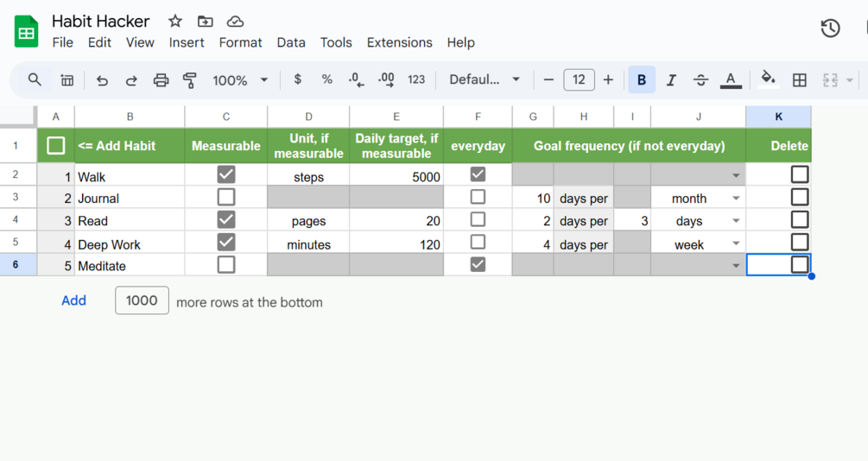Expand the font family dropdown
868x461 pixels.
click(484, 79)
